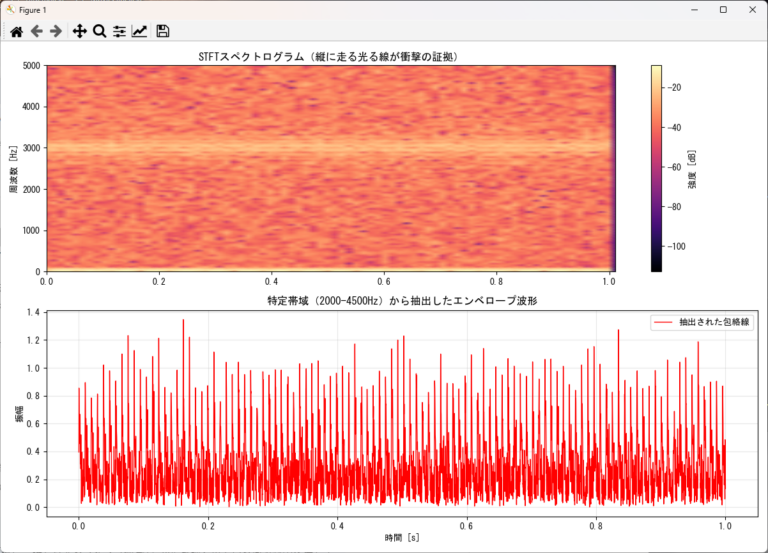Click the エンベロープ波形 subplot title
Viewport: 768px width, 553px height.
click(402, 301)
